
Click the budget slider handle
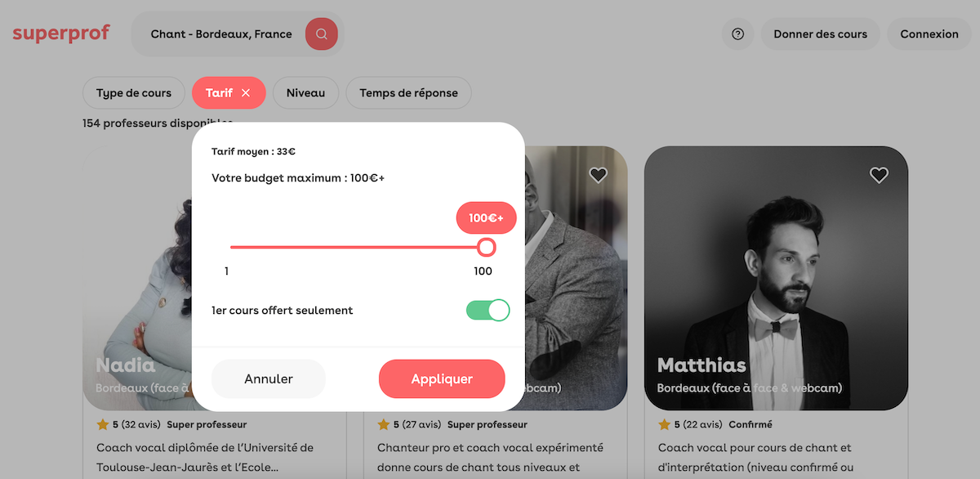pos(487,247)
